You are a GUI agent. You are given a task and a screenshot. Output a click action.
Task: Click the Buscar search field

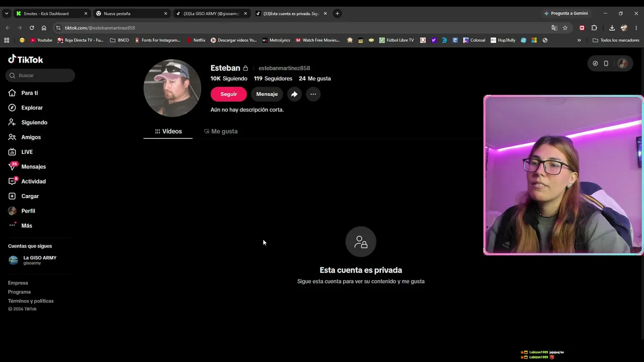40,75
